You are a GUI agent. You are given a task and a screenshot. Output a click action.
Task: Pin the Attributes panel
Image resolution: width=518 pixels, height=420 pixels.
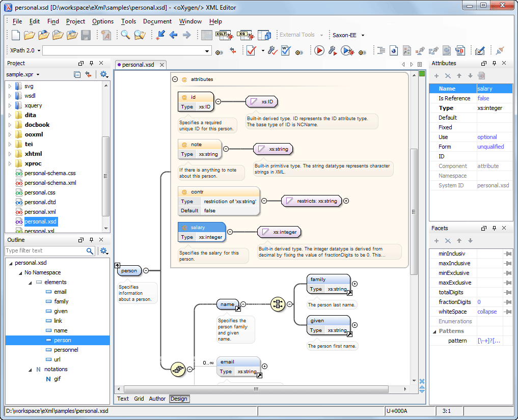coord(494,63)
